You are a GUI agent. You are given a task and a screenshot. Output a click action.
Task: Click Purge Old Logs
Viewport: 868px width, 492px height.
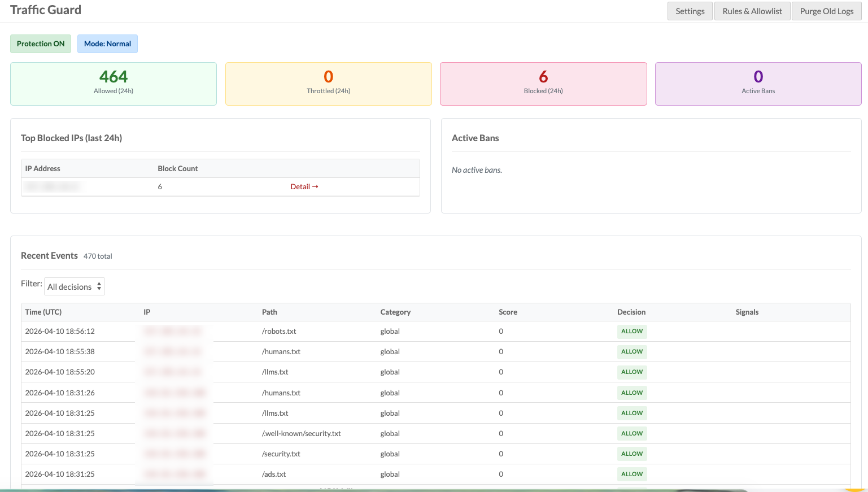pyautogui.click(x=826, y=11)
